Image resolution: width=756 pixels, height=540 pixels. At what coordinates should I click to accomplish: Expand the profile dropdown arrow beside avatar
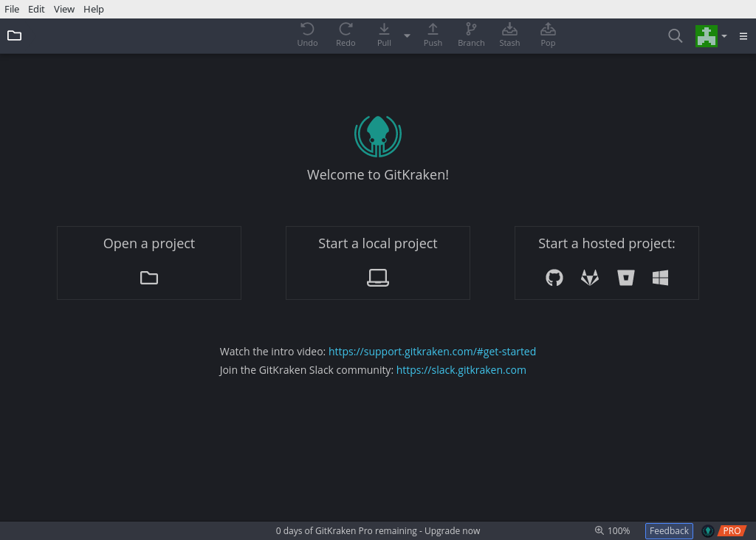point(724,36)
